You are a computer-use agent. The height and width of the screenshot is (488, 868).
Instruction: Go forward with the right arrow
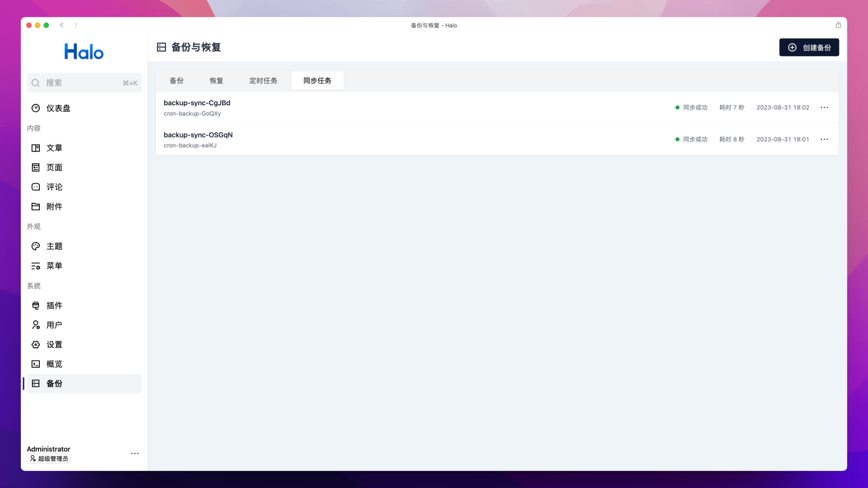(76, 25)
